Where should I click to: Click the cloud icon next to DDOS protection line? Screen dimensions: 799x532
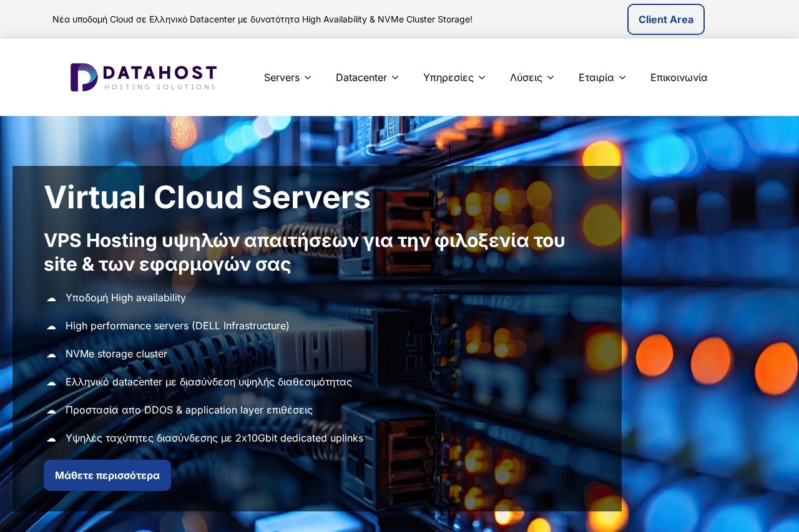[x=51, y=411]
